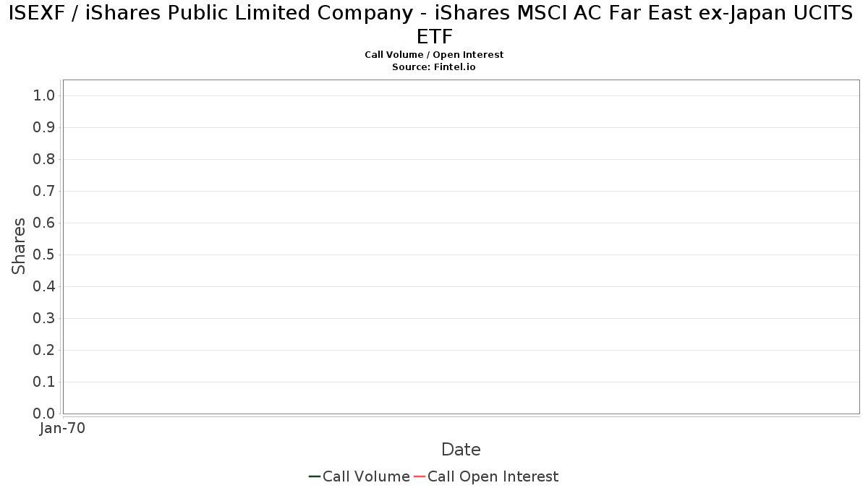This screenshot has width=868, height=488.
Task: Click the 'Date' x-axis title
Action: click(x=461, y=450)
